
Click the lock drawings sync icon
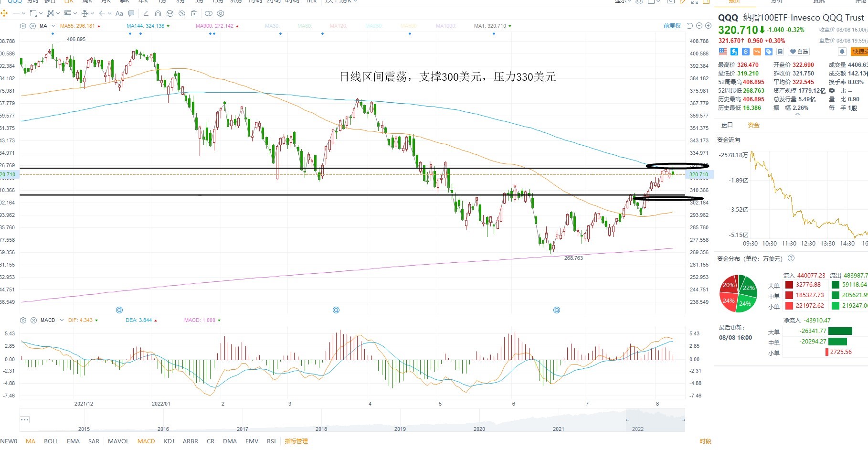click(x=170, y=13)
